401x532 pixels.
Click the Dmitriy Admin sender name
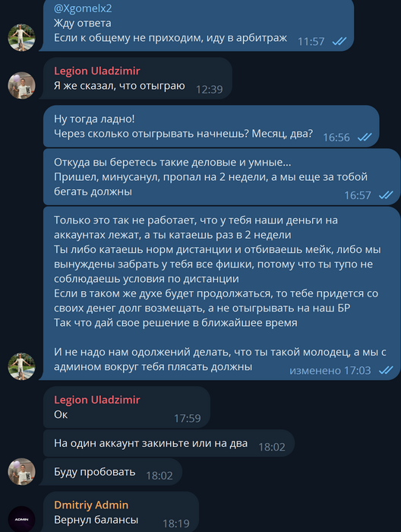[91, 505]
